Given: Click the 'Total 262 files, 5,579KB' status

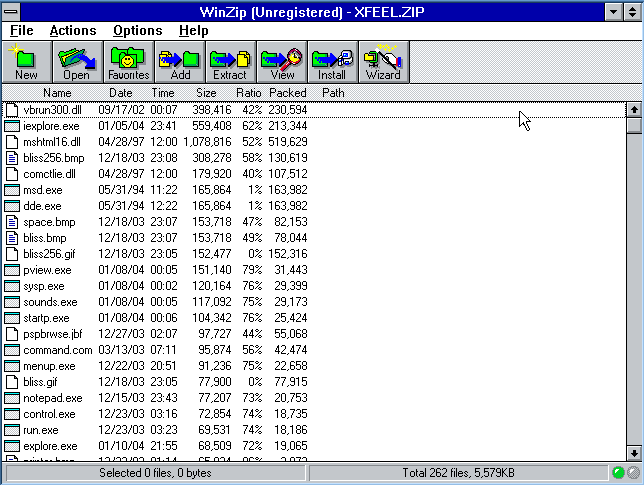Looking at the screenshot, I should pyautogui.click(x=458, y=473).
